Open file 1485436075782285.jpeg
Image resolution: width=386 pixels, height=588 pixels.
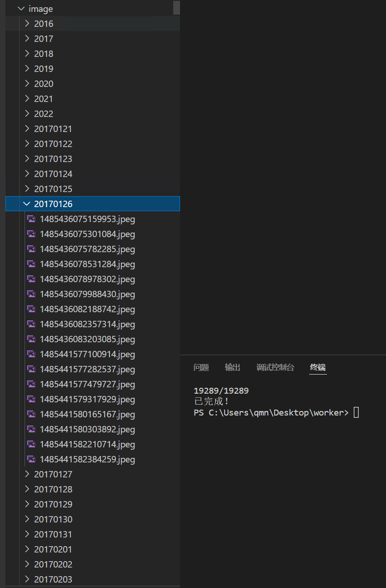(x=87, y=249)
